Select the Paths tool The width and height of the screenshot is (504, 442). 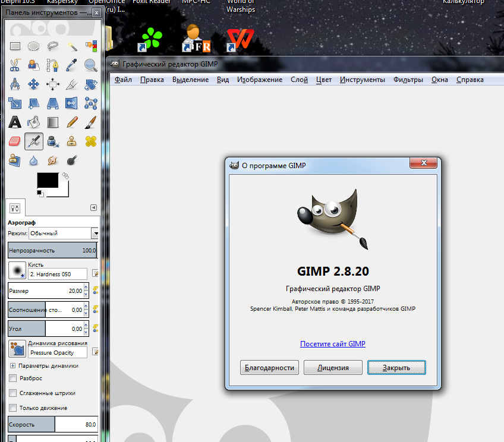tap(53, 65)
